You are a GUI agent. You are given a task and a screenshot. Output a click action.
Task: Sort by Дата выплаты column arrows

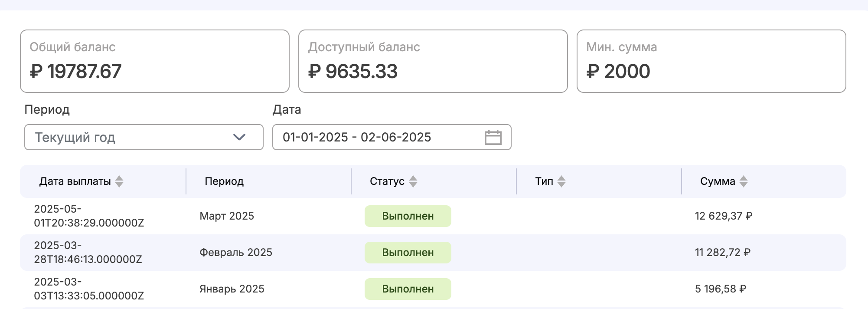(x=119, y=181)
